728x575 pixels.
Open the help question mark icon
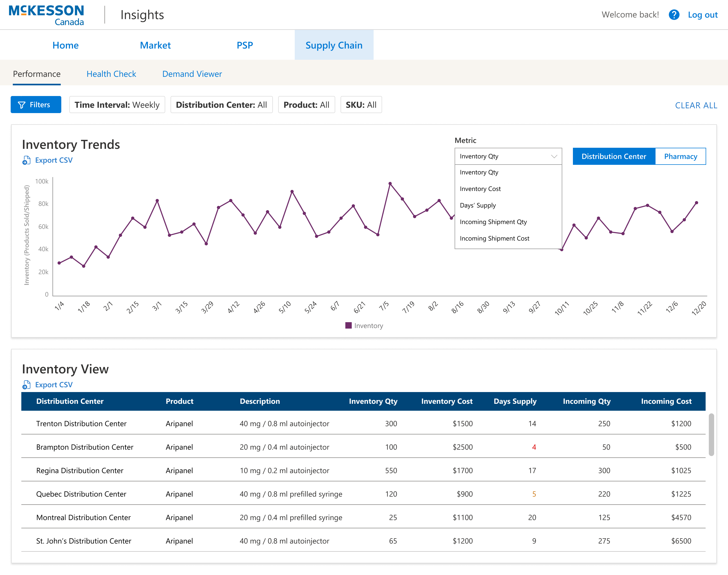point(674,15)
